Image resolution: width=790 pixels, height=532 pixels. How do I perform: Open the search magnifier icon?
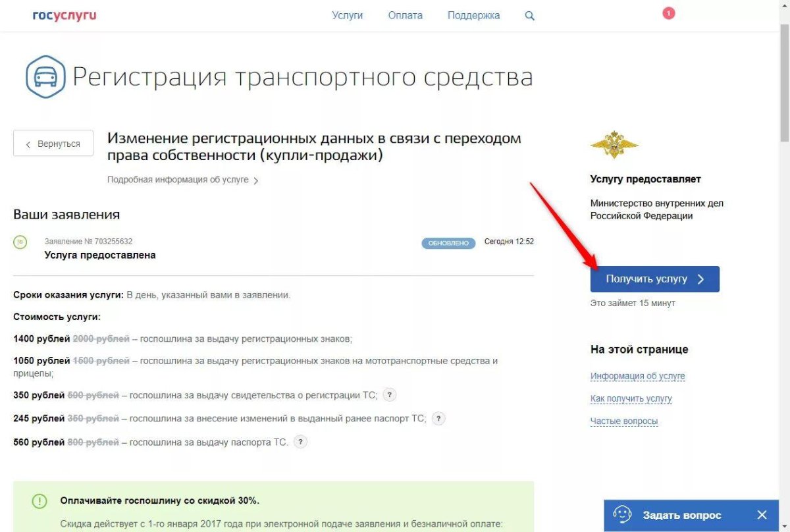coord(529,15)
